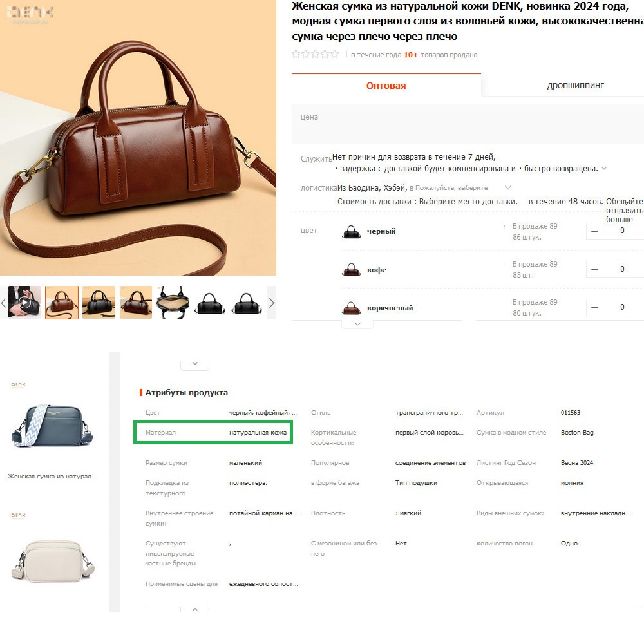Select the кофе color bag icon
The image size is (644, 644).
[x=352, y=270]
